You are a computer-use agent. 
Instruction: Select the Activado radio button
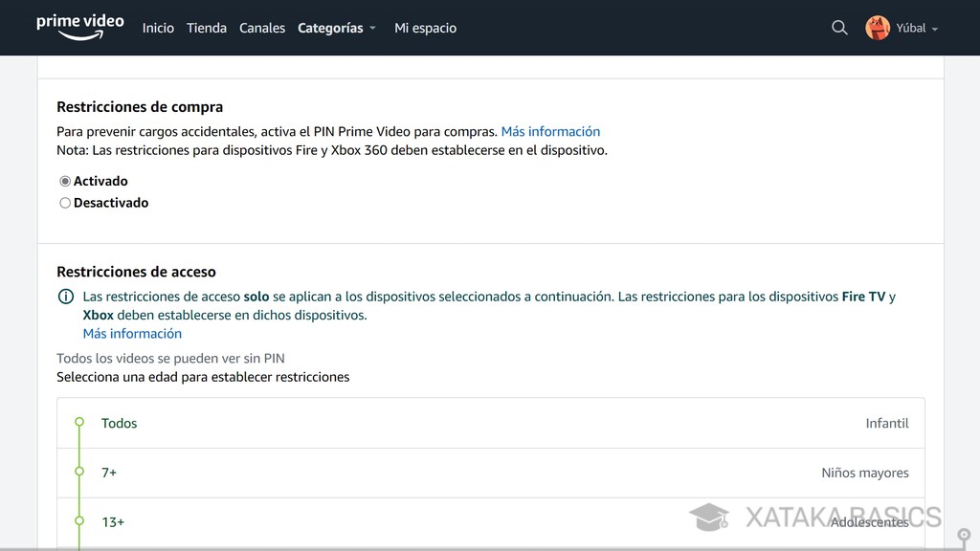pyautogui.click(x=65, y=181)
